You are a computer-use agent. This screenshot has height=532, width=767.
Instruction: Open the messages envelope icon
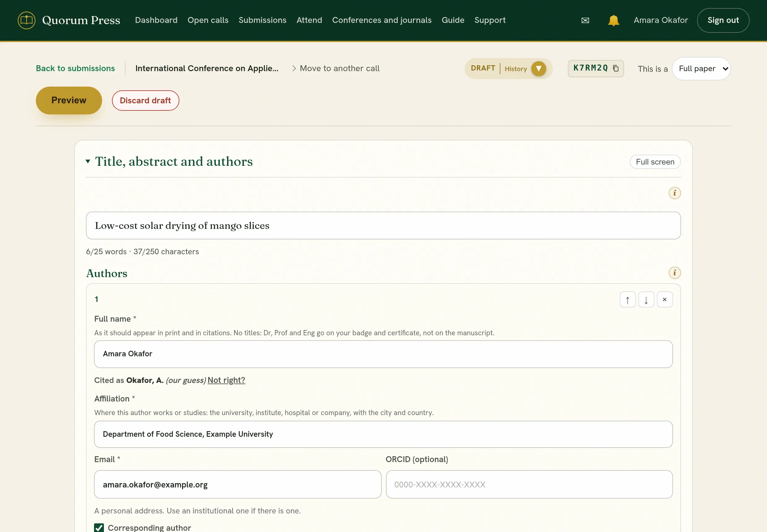tap(585, 20)
